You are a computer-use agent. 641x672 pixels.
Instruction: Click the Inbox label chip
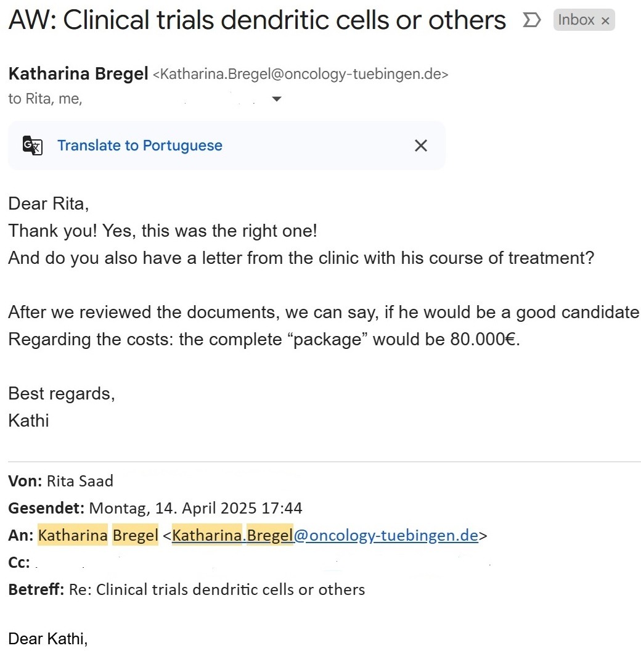click(576, 20)
